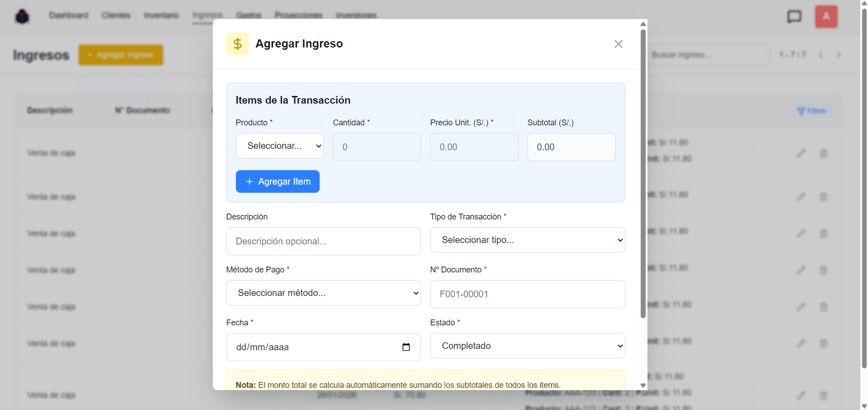The height and width of the screenshot is (410, 868).
Task: Click the trash icon in the fifth row
Action: pyautogui.click(x=824, y=307)
